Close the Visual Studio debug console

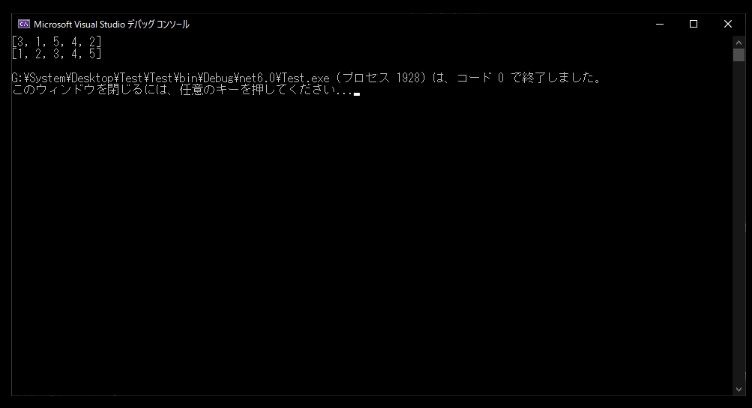coord(728,24)
